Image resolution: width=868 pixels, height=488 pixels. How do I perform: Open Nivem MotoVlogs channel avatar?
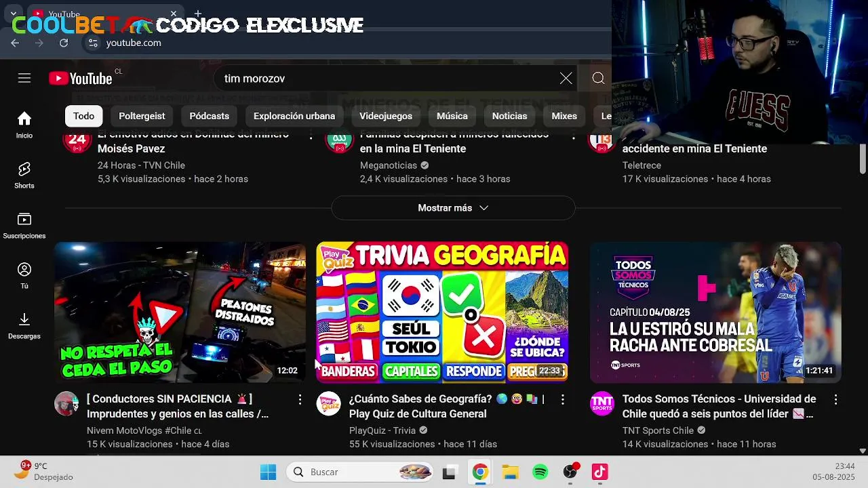click(x=66, y=403)
